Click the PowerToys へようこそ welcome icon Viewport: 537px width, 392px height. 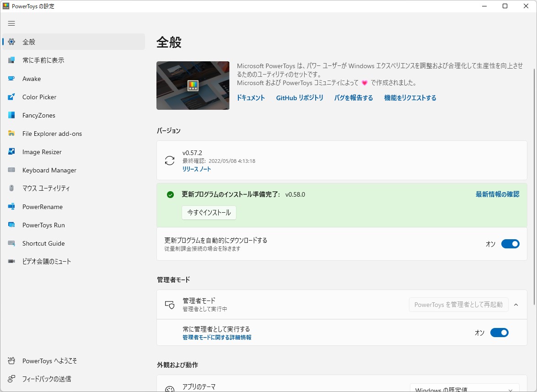11,360
